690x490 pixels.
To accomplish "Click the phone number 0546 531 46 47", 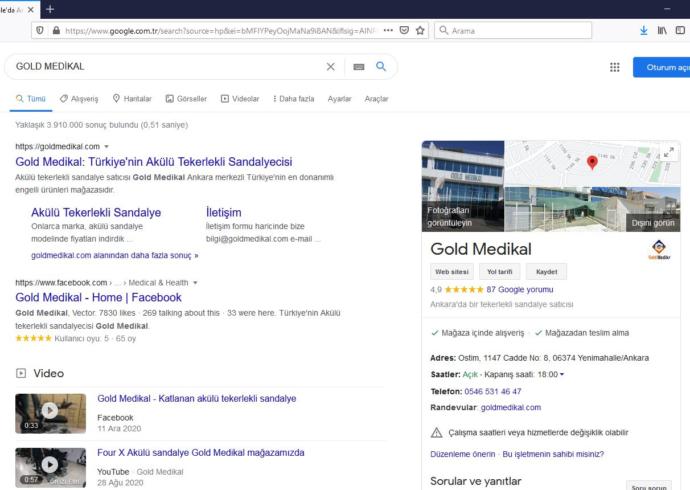I will 492,391.
